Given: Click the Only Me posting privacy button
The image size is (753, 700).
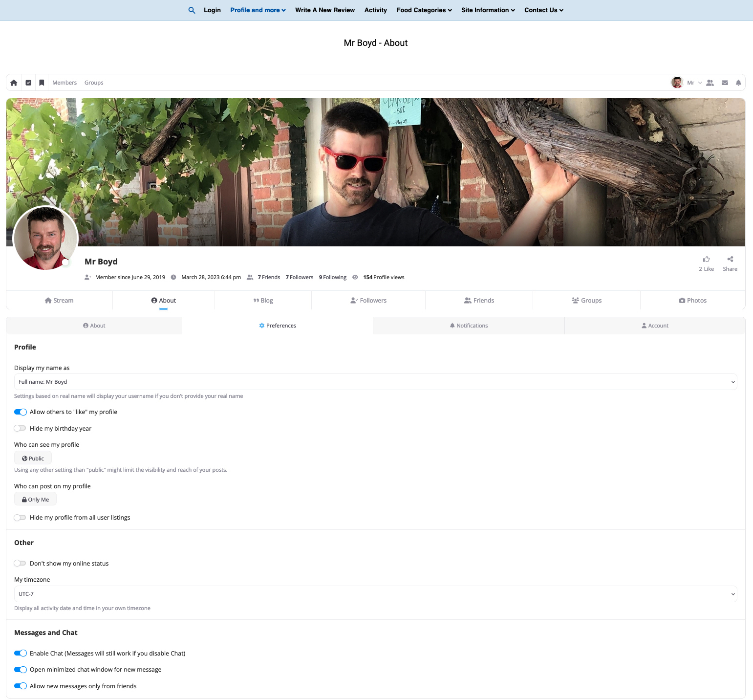Looking at the screenshot, I should click(35, 500).
